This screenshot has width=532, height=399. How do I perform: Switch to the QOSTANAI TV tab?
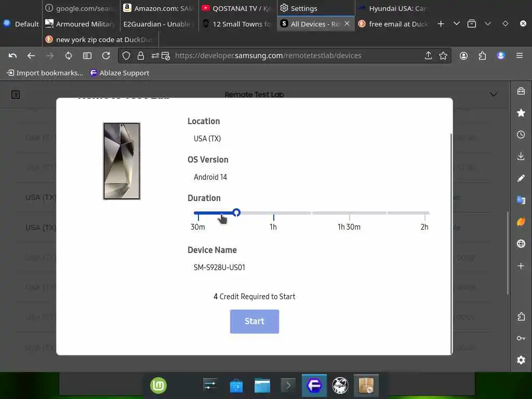click(x=237, y=8)
